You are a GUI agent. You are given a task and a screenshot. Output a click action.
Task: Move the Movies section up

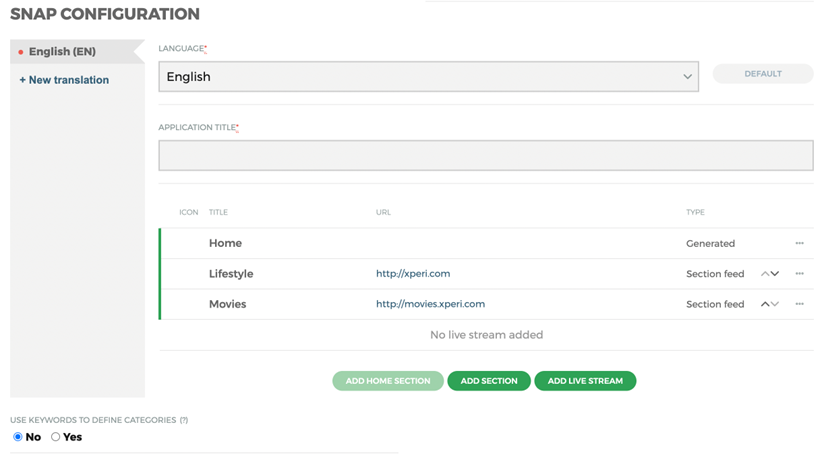tap(765, 304)
